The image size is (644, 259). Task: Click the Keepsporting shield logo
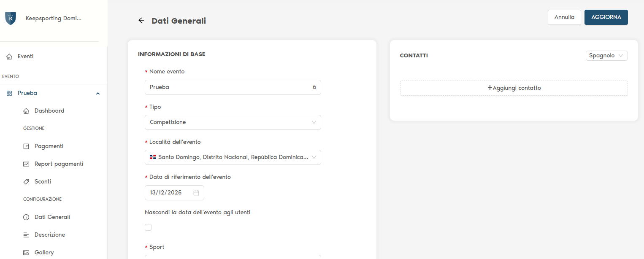pyautogui.click(x=11, y=19)
